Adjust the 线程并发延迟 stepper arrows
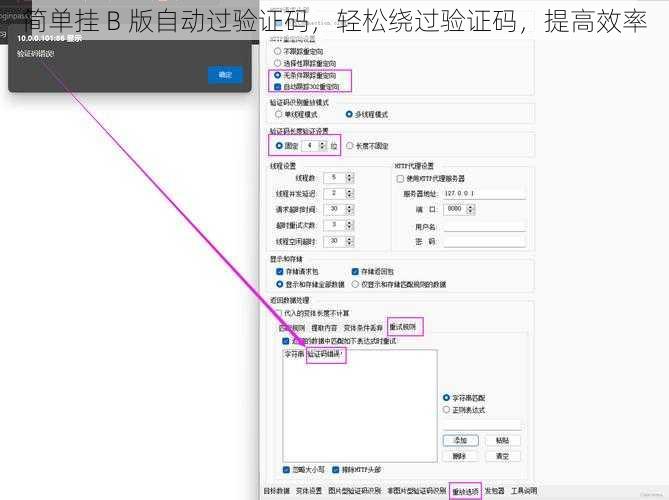 (x=349, y=193)
